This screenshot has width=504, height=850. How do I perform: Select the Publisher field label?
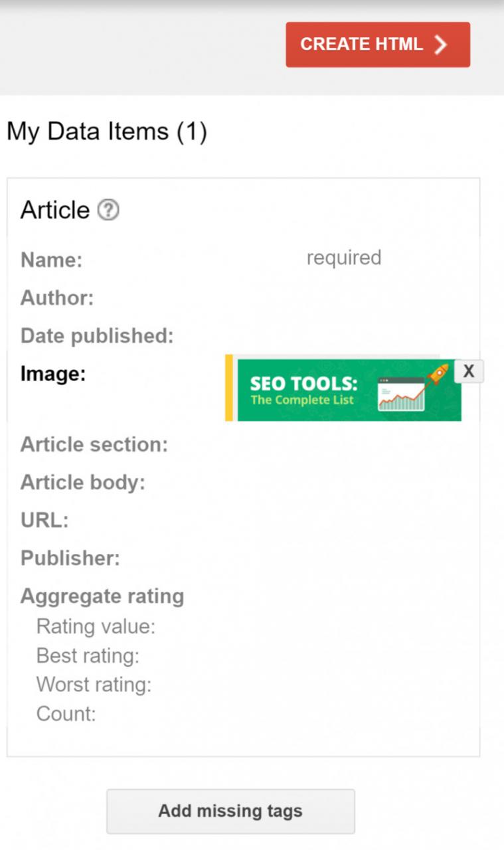click(x=70, y=558)
